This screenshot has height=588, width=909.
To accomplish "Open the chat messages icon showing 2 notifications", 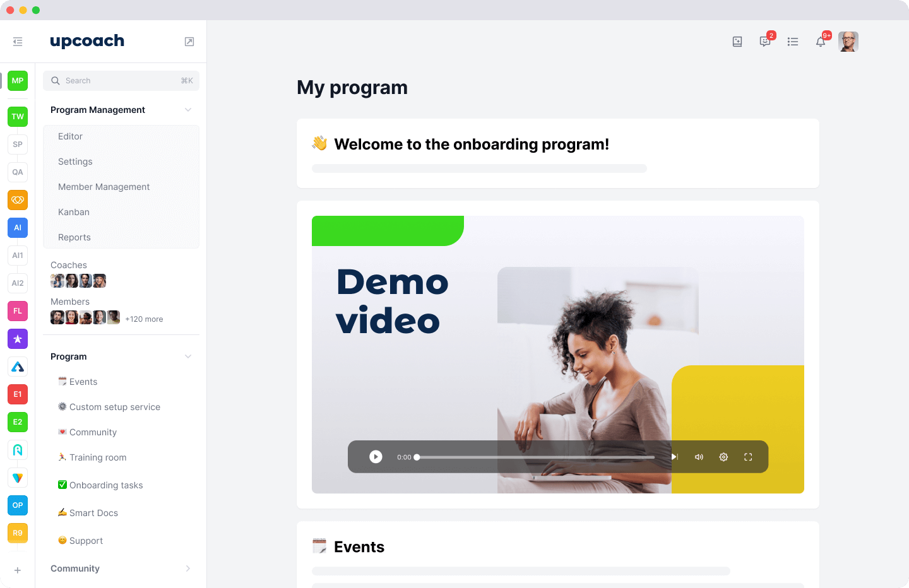I will tap(765, 41).
